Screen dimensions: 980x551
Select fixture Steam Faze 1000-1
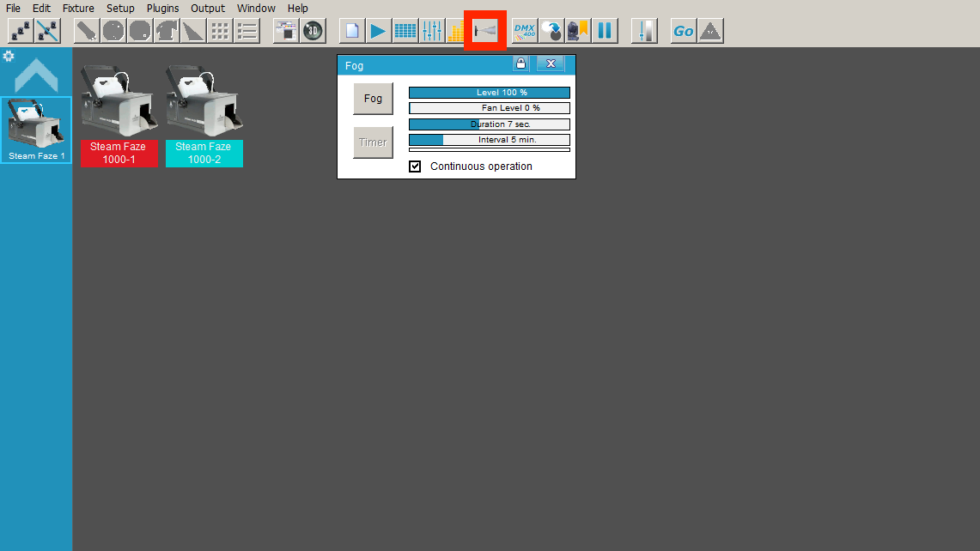[119, 116]
